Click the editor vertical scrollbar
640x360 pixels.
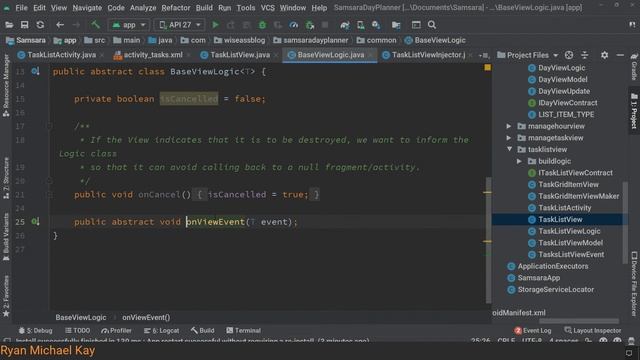tap(488, 240)
